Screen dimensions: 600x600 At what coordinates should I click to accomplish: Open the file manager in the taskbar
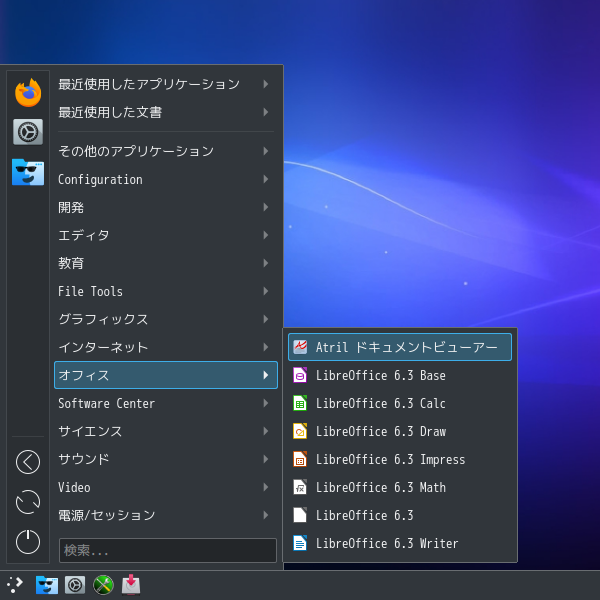coord(47,585)
